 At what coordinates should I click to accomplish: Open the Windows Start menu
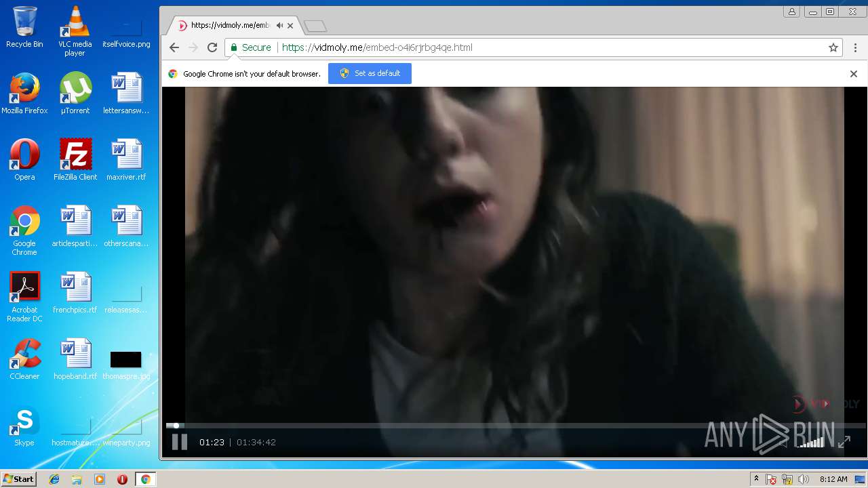(x=18, y=479)
